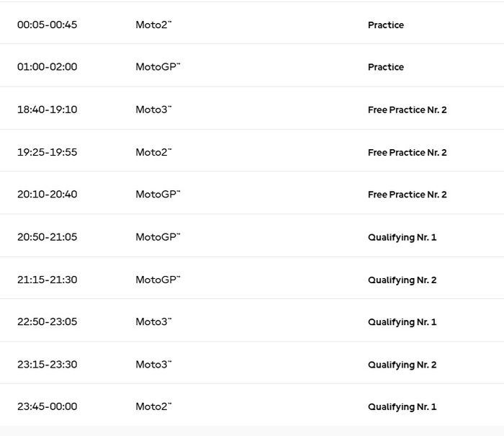Open Moto2 Free Practice Nr. 2 label

click(x=407, y=153)
